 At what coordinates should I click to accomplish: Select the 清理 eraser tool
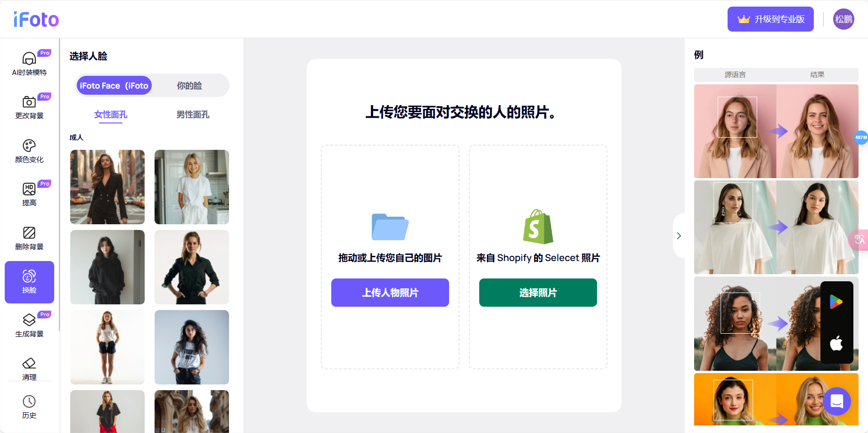[29, 368]
